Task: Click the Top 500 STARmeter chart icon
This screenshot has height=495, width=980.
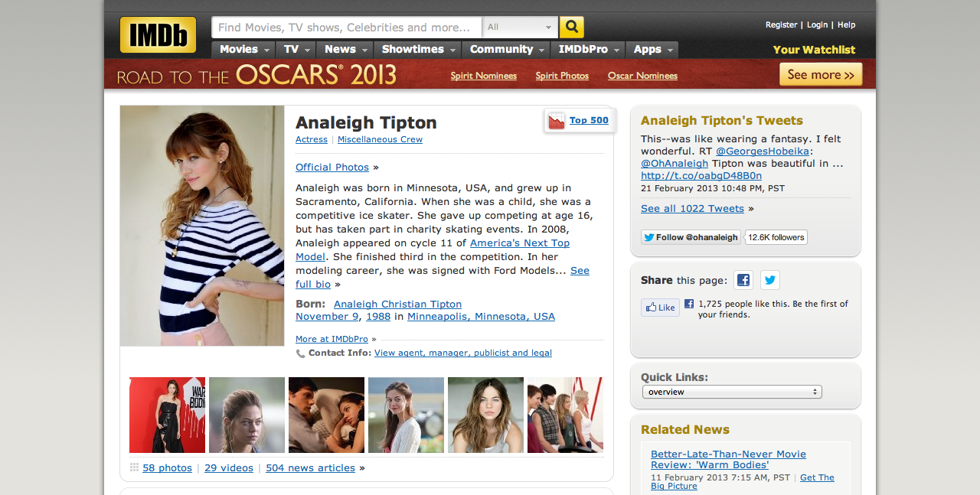Action: click(557, 121)
